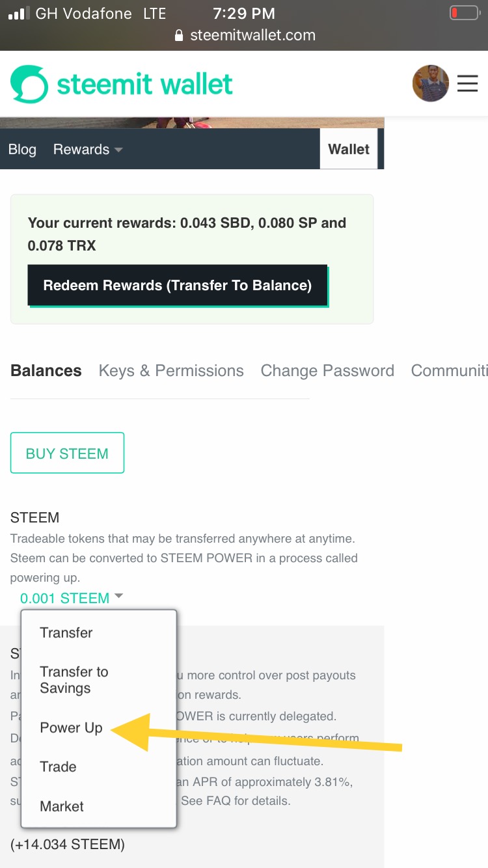Click the Steemit Wallet logo icon
488x868 pixels.
[29, 84]
